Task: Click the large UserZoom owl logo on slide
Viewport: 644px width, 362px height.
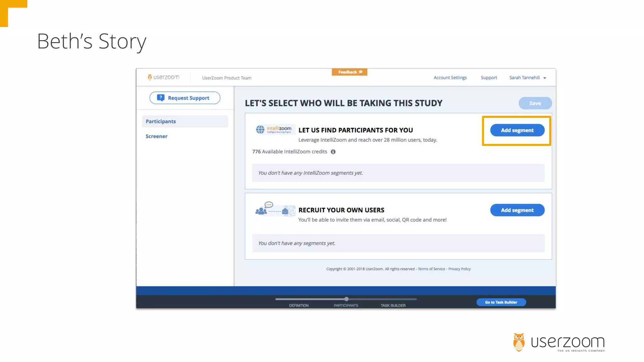Action: 519,342
